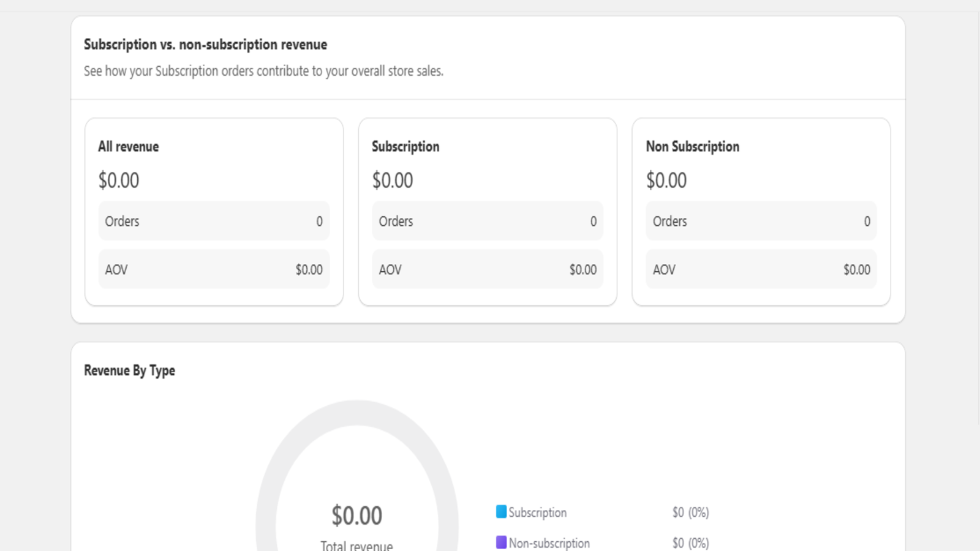Image resolution: width=980 pixels, height=551 pixels.
Task: Click the Orders row in Non Subscription card
Action: [761, 221]
